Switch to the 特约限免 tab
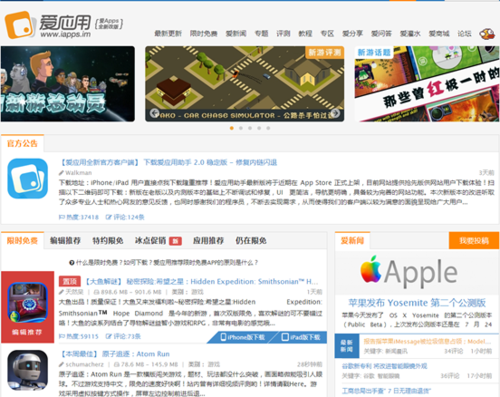This screenshot has width=500, height=397. (x=108, y=241)
